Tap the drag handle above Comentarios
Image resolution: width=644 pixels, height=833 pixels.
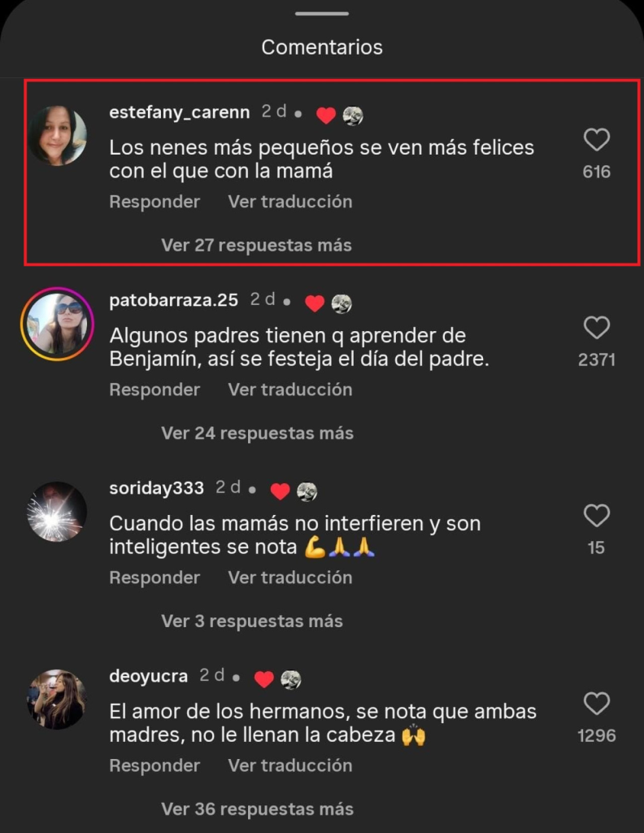[322, 14]
